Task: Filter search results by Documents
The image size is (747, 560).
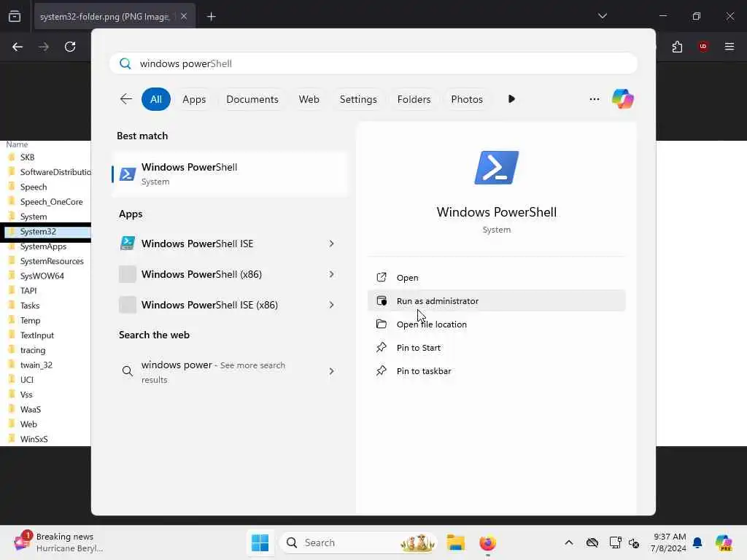Action: coord(252,99)
